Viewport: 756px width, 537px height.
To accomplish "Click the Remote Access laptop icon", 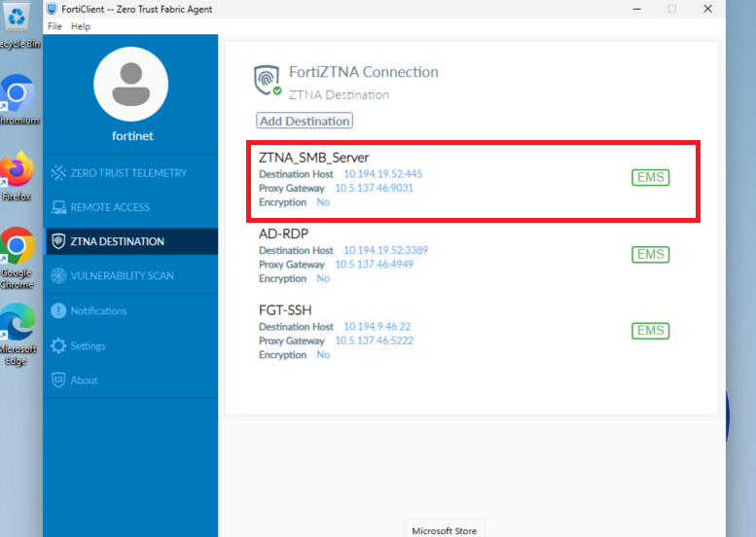I will (x=58, y=207).
